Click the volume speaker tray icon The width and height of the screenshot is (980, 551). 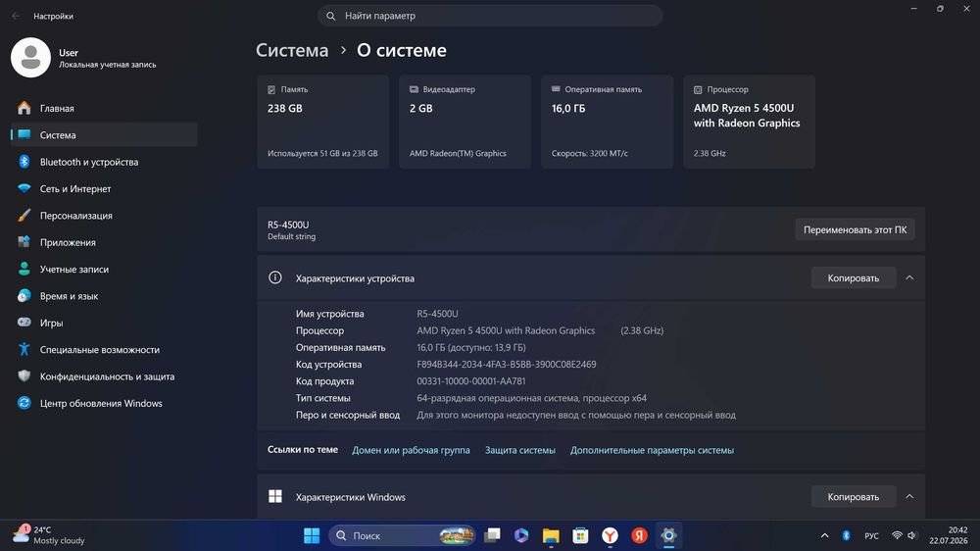tap(911, 535)
